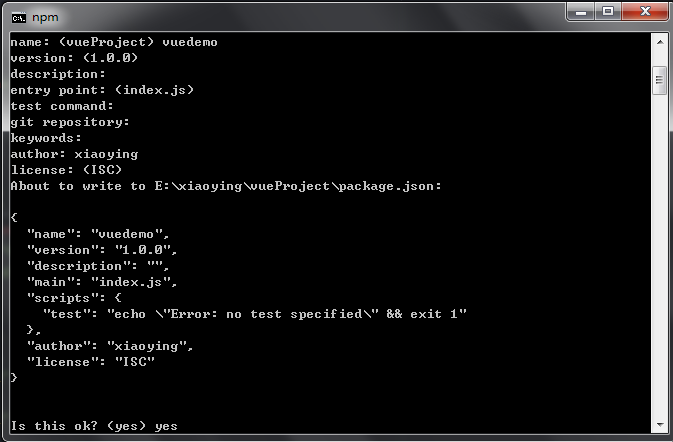Image resolution: width=673 pixels, height=442 pixels.
Task: Close the npm console window
Action: pyautogui.click(x=645, y=12)
